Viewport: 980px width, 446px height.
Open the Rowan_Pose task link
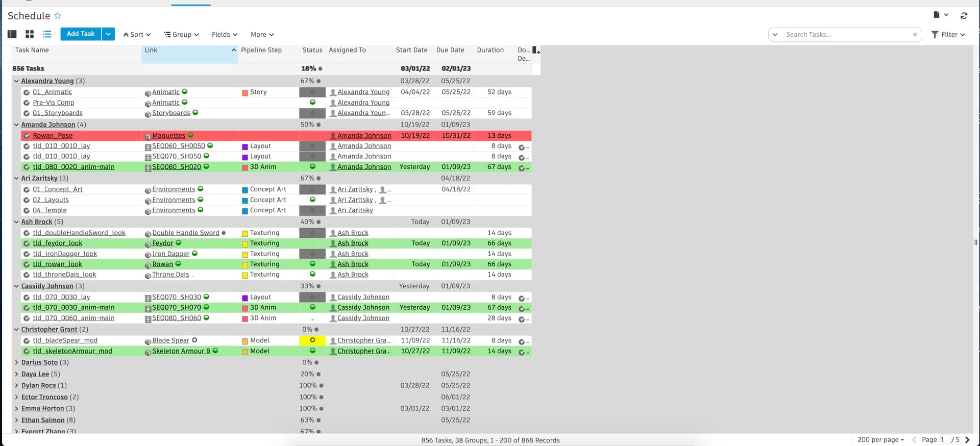coord(53,136)
